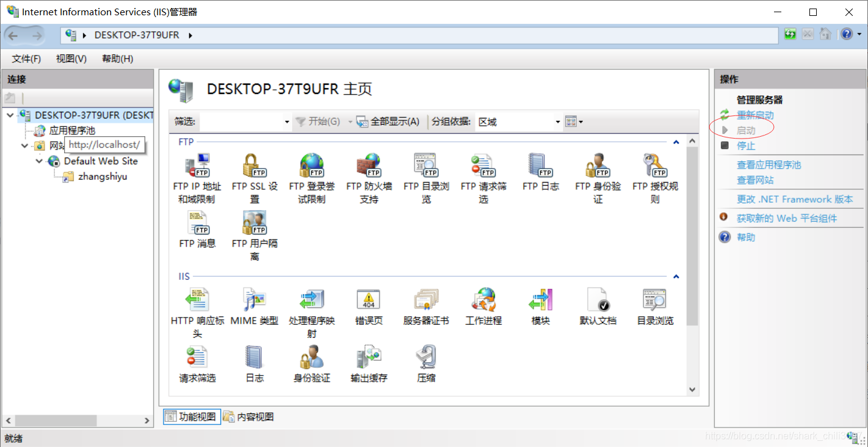Click 全部显示(A) toolbar button

(x=388, y=122)
